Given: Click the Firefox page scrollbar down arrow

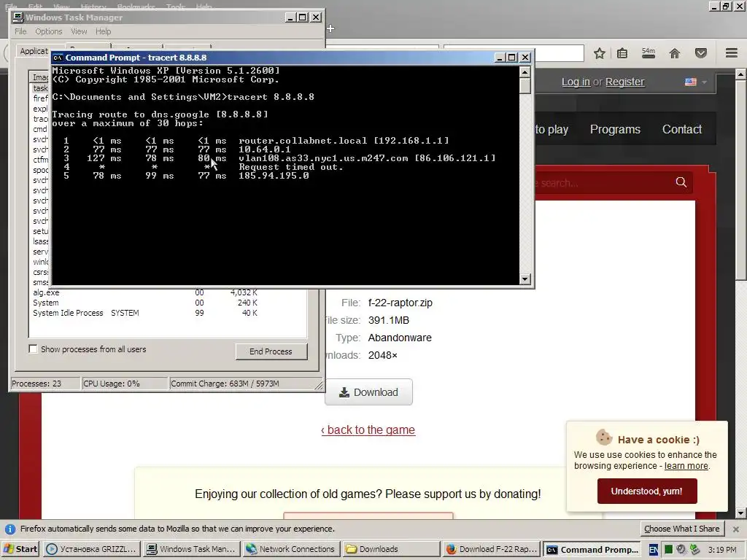Looking at the screenshot, I should pyautogui.click(x=741, y=513).
